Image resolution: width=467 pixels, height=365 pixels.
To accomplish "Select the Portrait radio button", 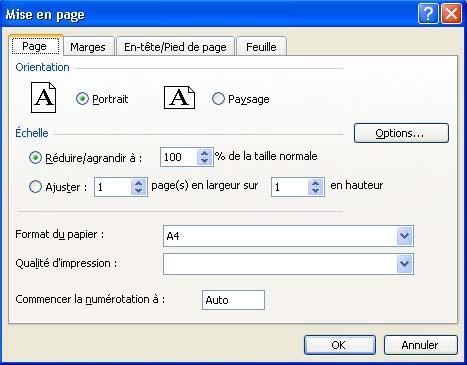I will point(82,99).
